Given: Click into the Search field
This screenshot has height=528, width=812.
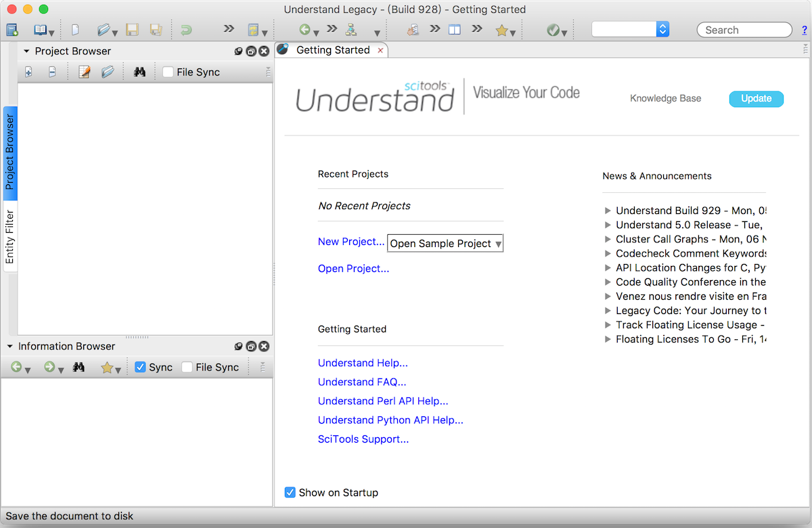Looking at the screenshot, I should pos(744,30).
